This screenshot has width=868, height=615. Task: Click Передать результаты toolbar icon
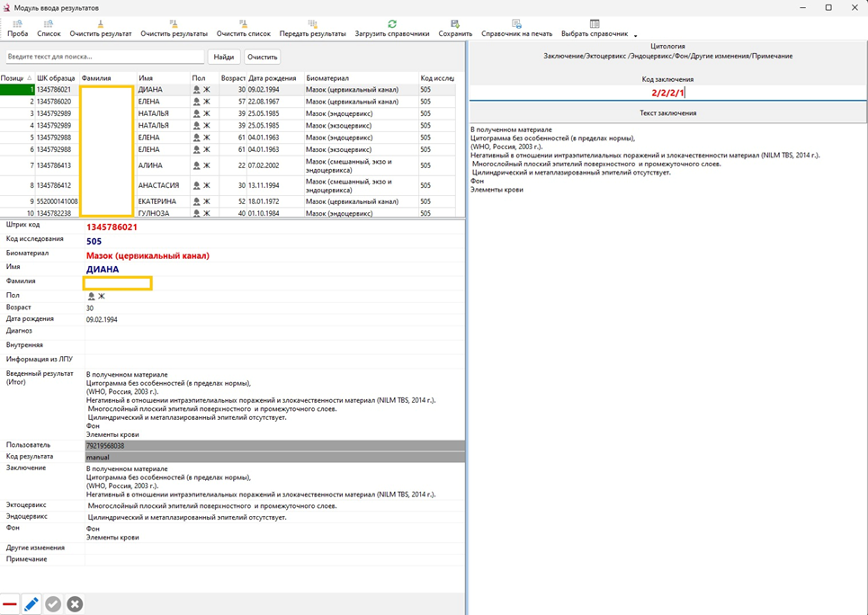click(x=313, y=24)
